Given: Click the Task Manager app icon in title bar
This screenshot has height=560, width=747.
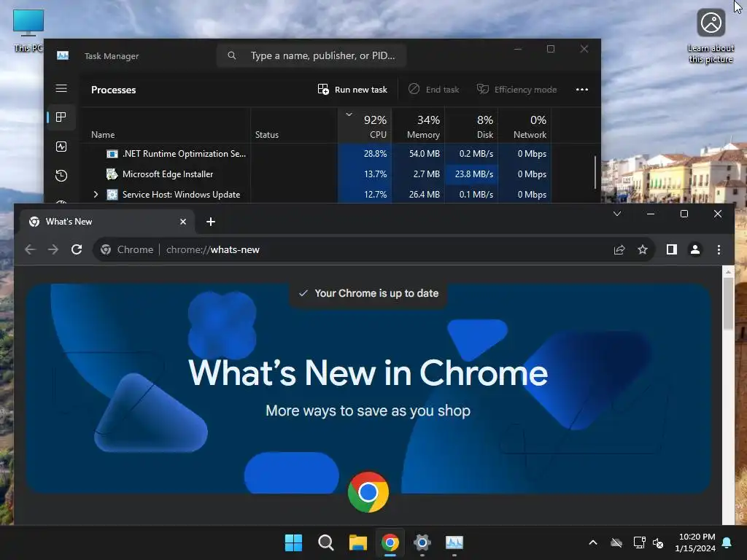Looking at the screenshot, I should coord(63,55).
